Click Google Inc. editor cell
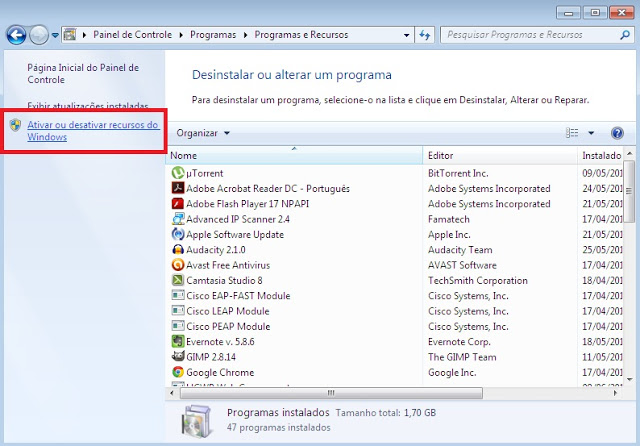Image resolution: width=640 pixels, height=446 pixels. point(452,373)
